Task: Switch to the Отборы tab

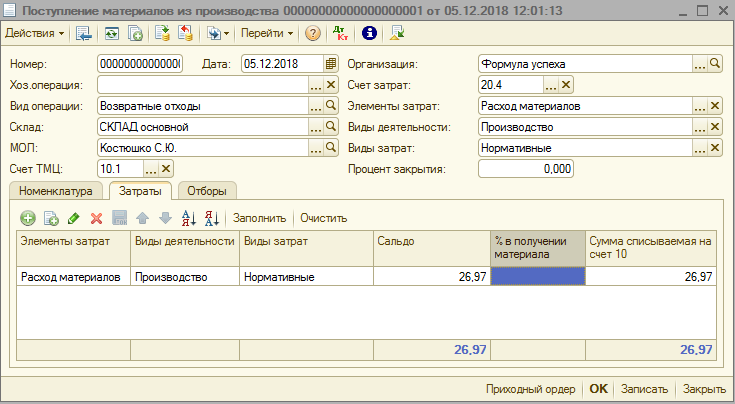Action: click(207, 190)
